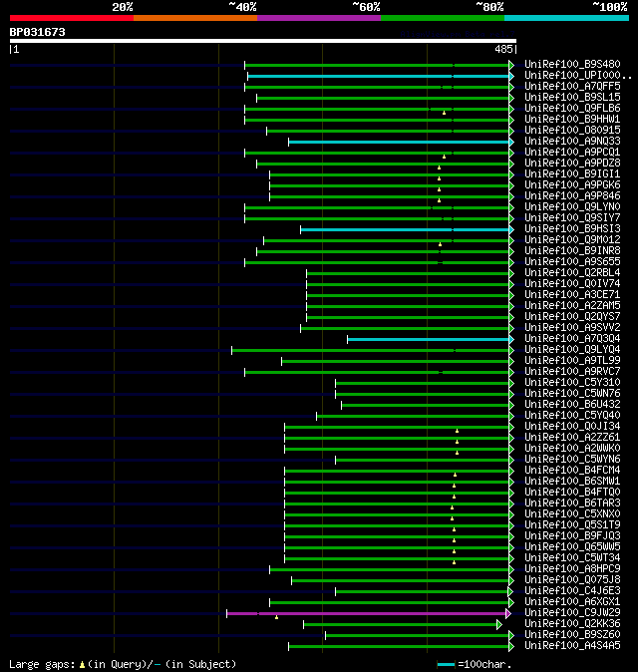
Task: Select the UniRef100_A4S4A5 label
Action: coord(572,646)
